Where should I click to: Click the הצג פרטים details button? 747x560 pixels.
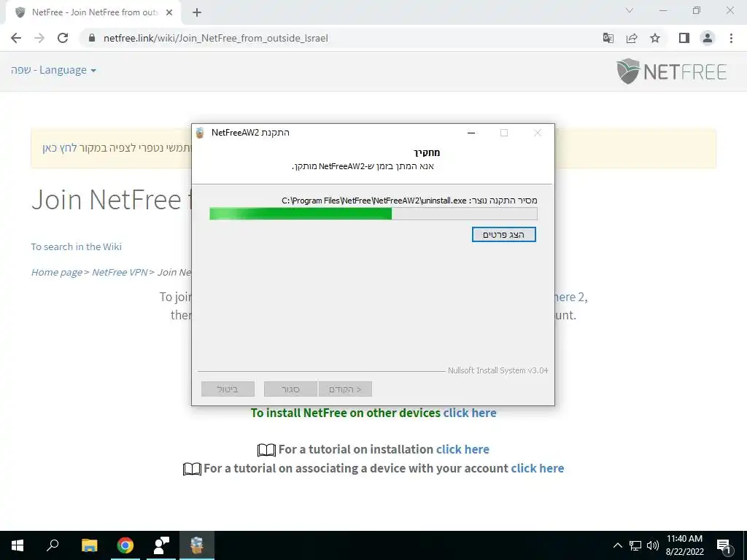503,234
